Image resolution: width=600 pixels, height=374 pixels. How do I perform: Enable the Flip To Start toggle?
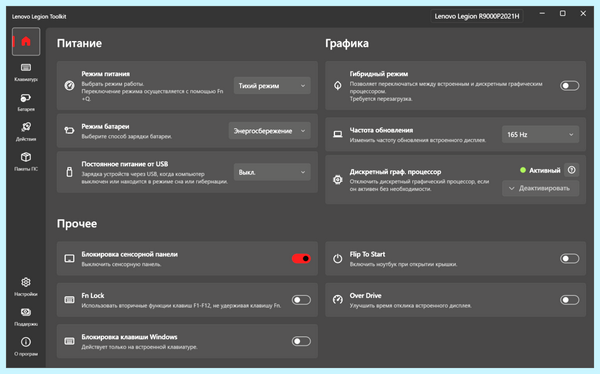[x=569, y=258]
